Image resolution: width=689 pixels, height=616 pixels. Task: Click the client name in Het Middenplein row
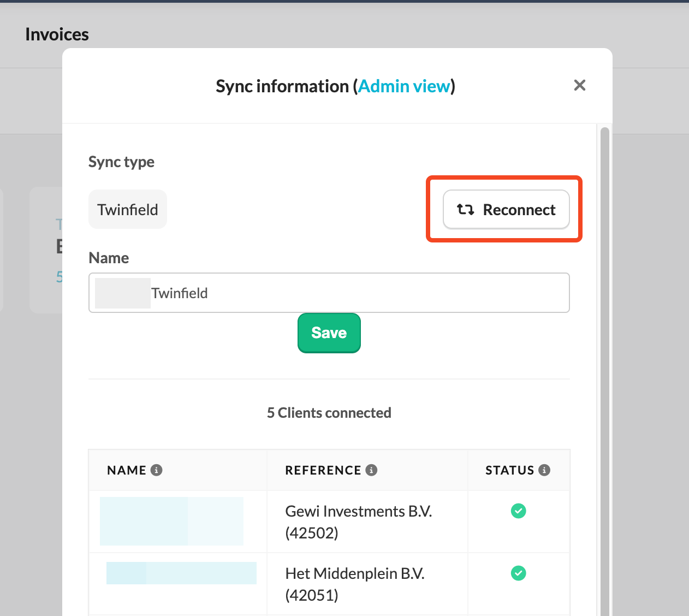pos(181,573)
